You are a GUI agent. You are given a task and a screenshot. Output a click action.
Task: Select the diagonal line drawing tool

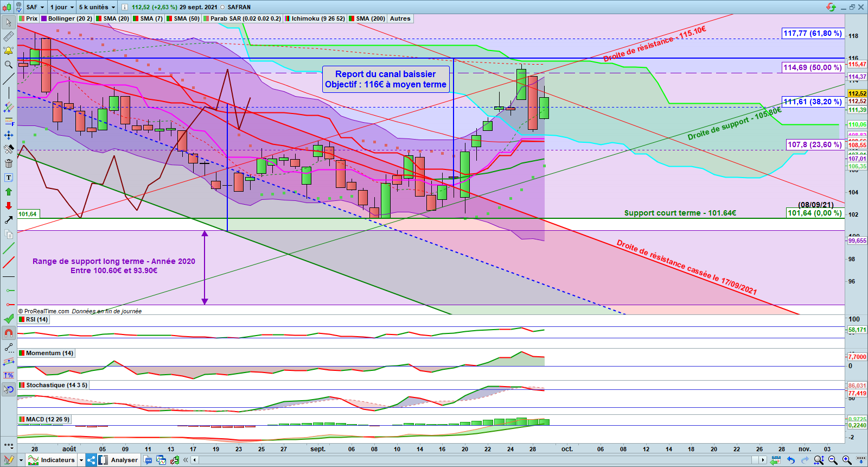(x=9, y=79)
